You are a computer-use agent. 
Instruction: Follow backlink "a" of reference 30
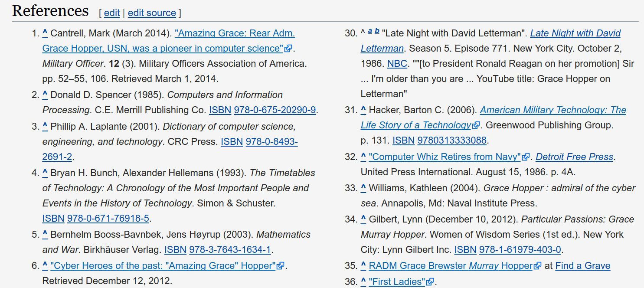[x=370, y=30]
